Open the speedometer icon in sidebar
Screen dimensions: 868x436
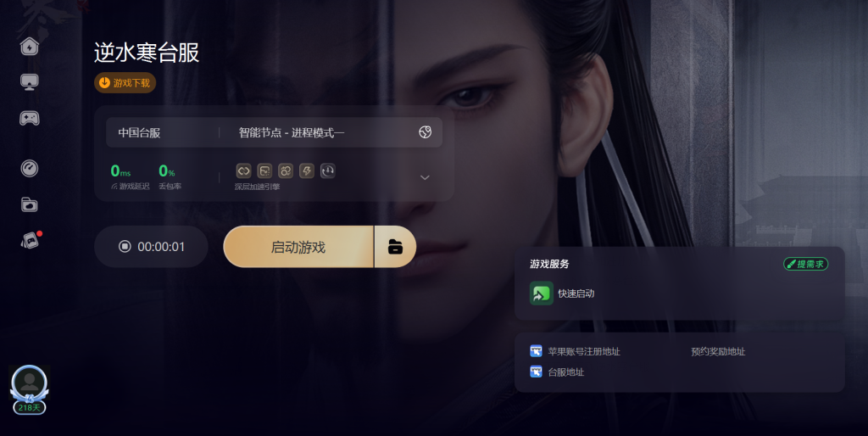click(30, 168)
